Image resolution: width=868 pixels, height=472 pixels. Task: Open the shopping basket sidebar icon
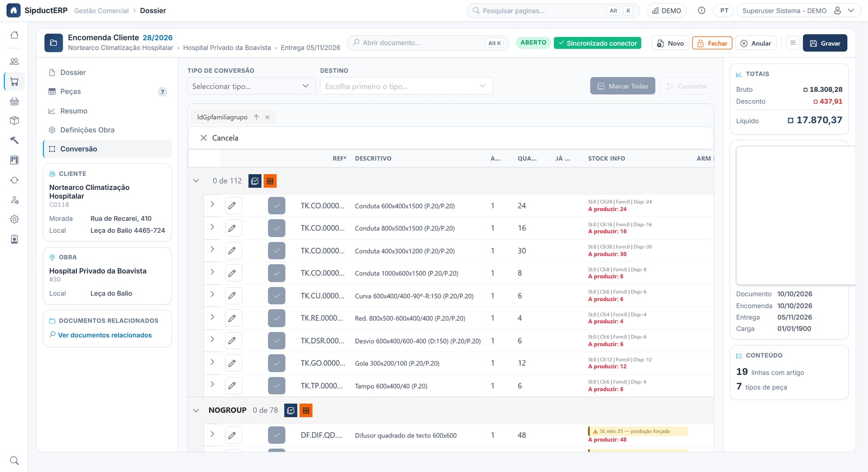[14, 101]
